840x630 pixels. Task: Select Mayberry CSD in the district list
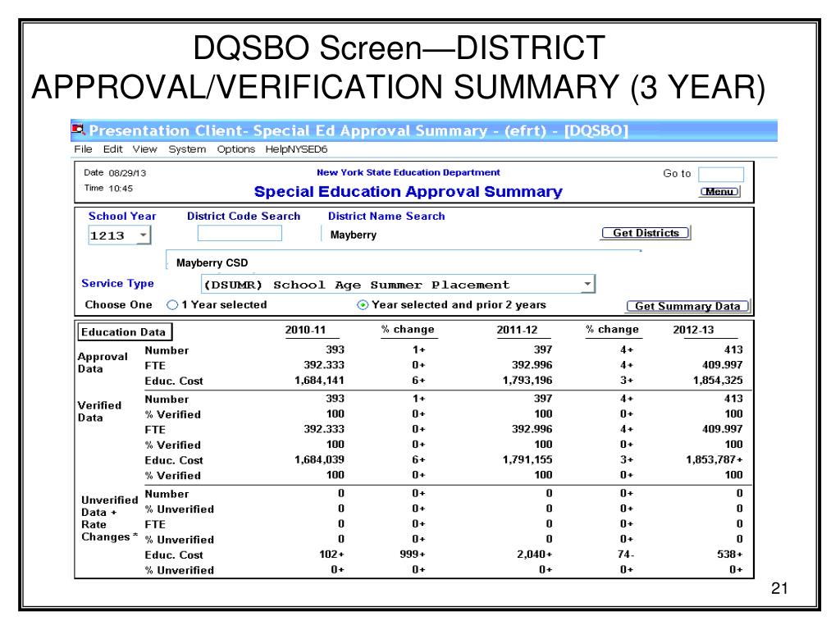(212, 263)
